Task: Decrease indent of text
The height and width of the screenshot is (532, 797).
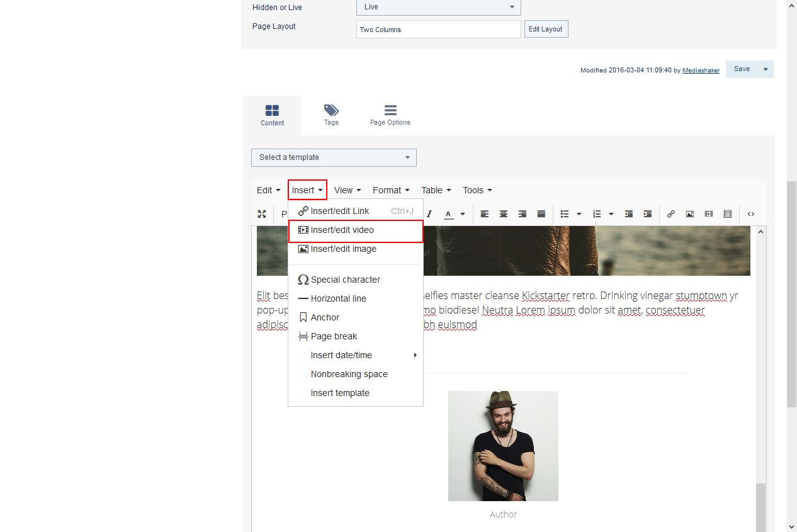Action: pyautogui.click(x=629, y=214)
